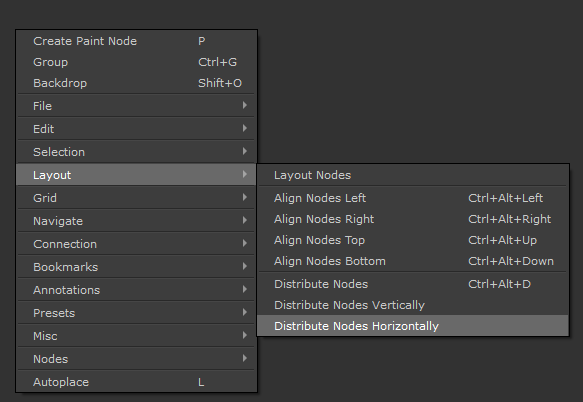583x402 pixels.
Task: Select the Backdrop menu entry
Action: pyautogui.click(x=136, y=83)
